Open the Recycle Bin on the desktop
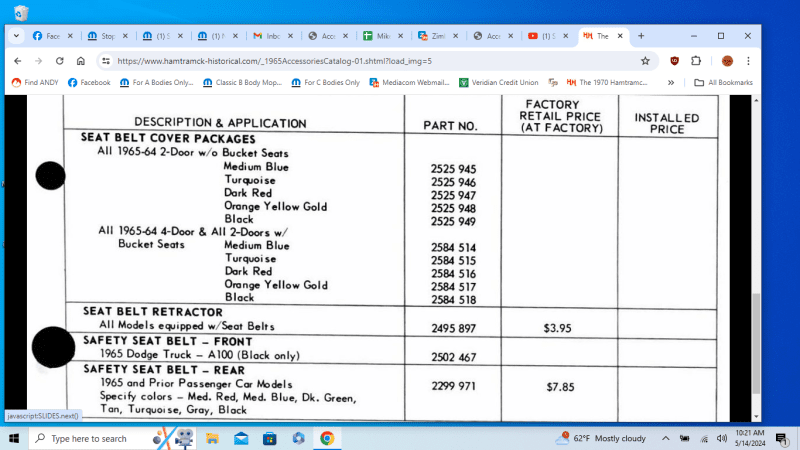The width and height of the screenshot is (800, 450). click(x=20, y=12)
